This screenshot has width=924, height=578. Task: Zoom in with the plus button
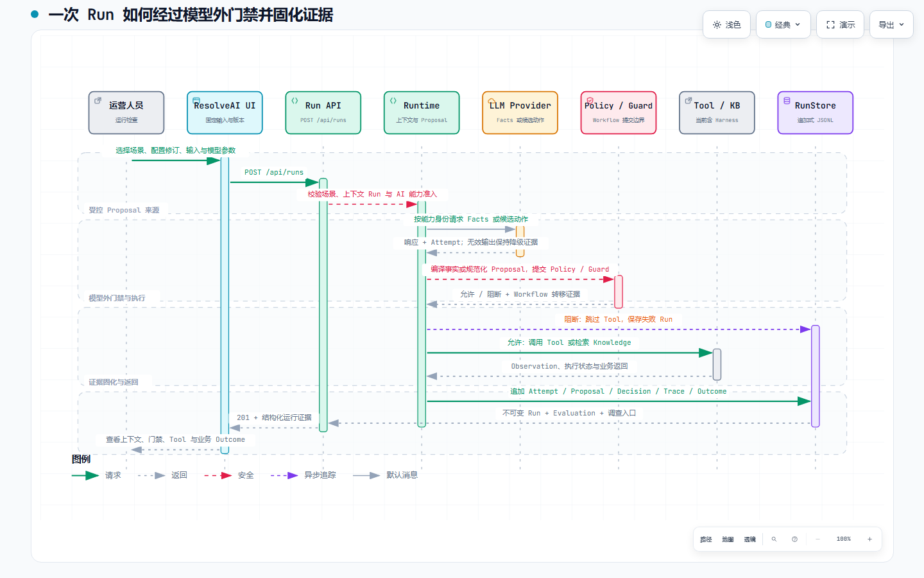pos(869,539)
